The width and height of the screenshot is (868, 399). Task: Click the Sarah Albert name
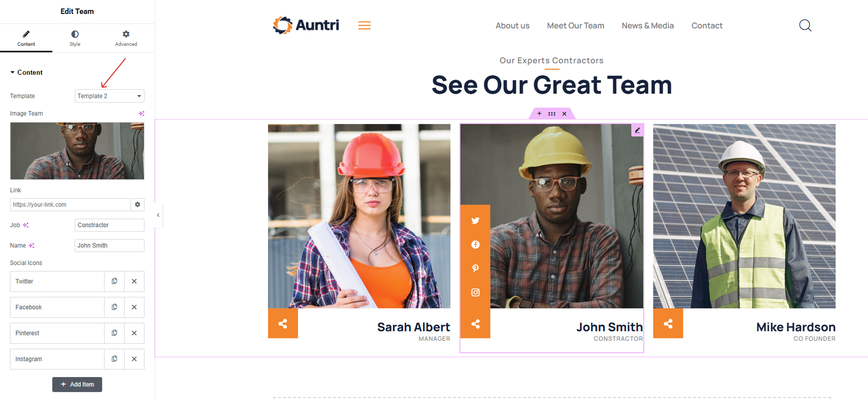click(x=414, y=327)
